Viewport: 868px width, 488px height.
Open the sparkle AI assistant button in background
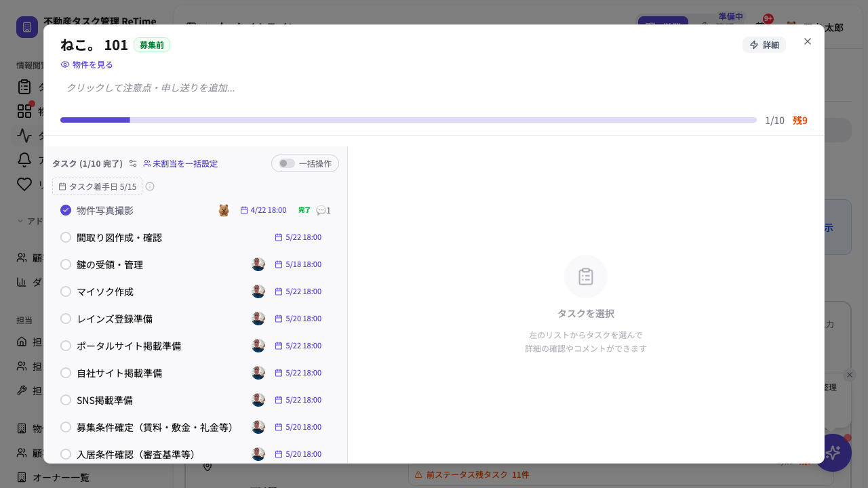click(833, 453)
